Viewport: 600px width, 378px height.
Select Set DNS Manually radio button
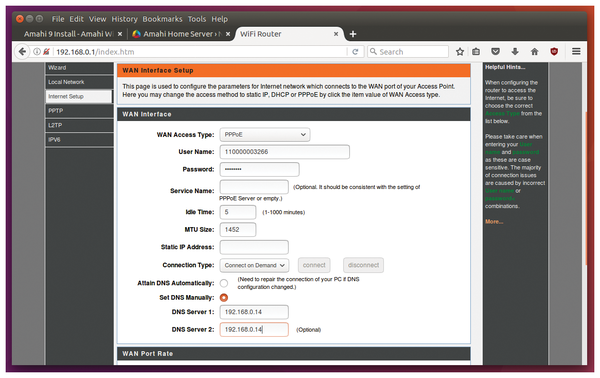click(224, 298)
